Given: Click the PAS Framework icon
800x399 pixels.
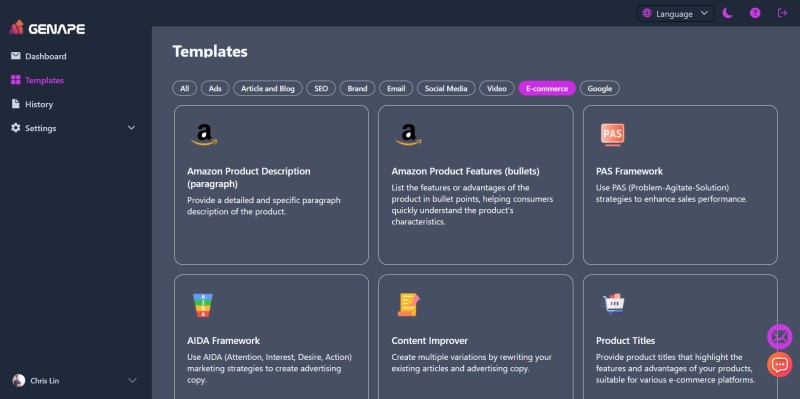Looking at the screenshot, I should (612, 135).
